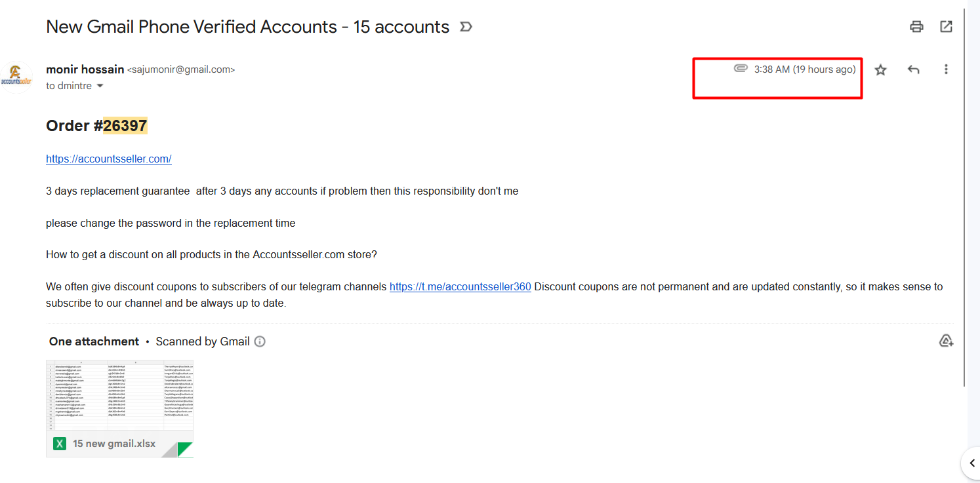
Task: Click the vertical scrollbar on the right
Action: (x=966, y=197)
